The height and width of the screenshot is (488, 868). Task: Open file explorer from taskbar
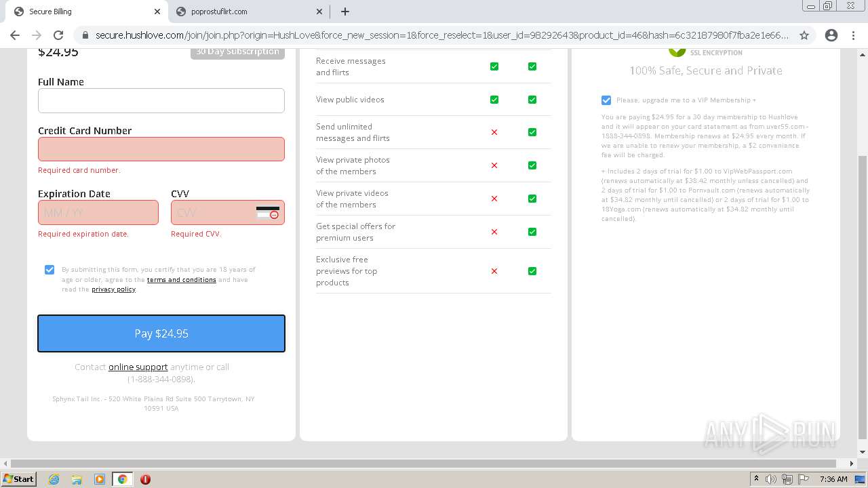pyautogui.click(x=77, y=479)
